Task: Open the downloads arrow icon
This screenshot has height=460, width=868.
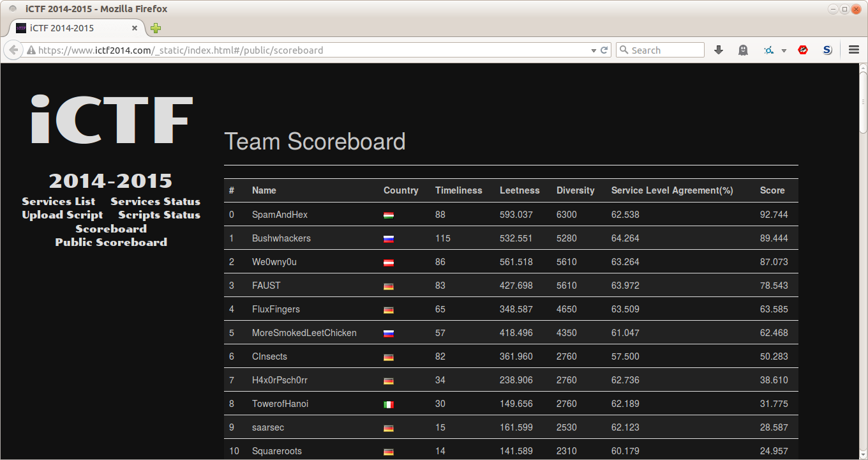Action: point(719,50)
